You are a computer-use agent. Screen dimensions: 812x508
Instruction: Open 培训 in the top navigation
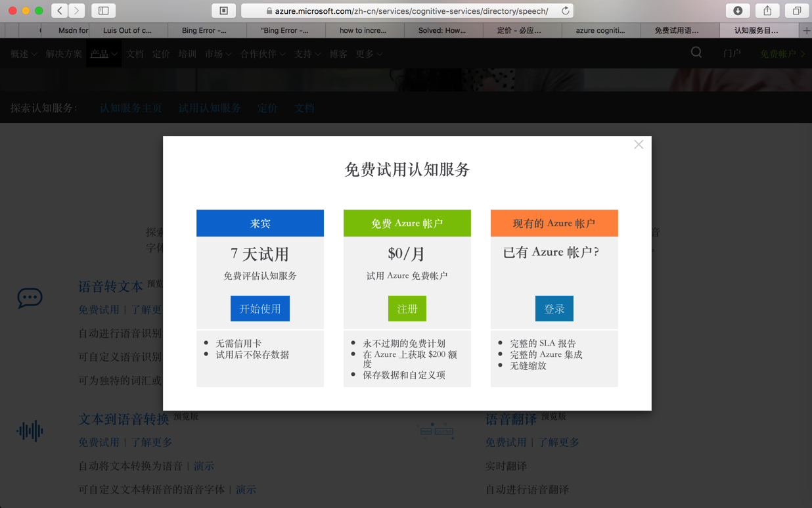coord(187,54)
